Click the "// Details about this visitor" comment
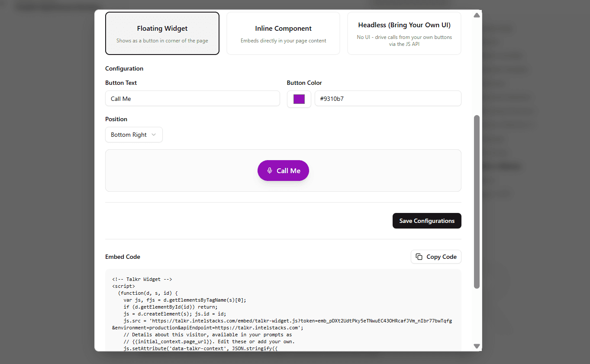The image size is (590, 364). pos(208,335)
